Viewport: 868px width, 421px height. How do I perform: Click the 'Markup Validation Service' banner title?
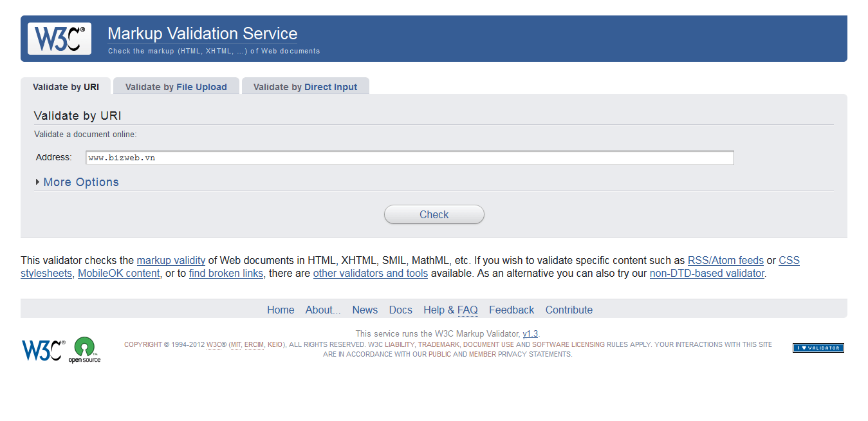(x=203, y=33)
